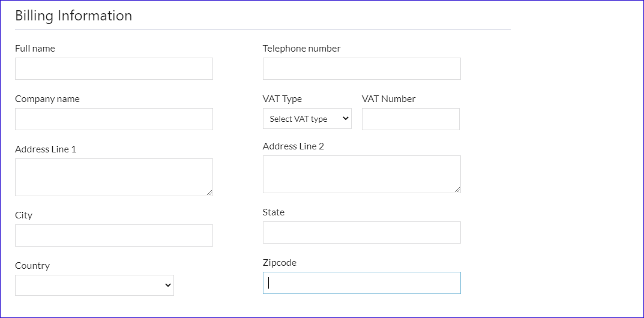Click the Telephone number field
The image size is (644, 318).
tap(361, 69)
